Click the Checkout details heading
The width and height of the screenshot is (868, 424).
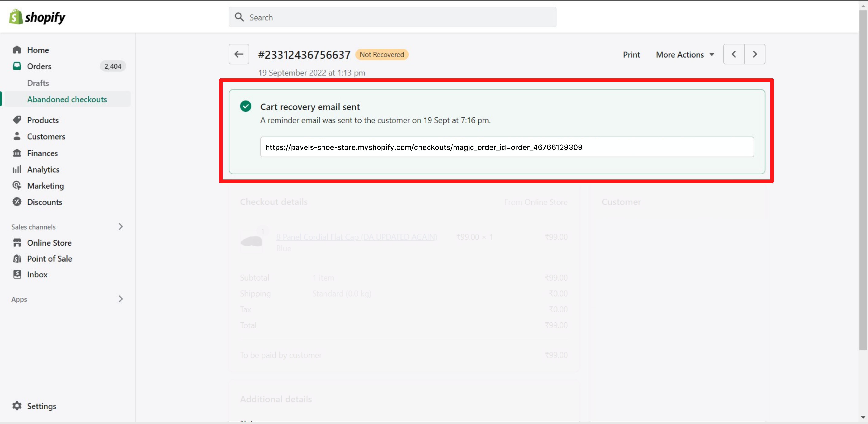coord(274,202)
